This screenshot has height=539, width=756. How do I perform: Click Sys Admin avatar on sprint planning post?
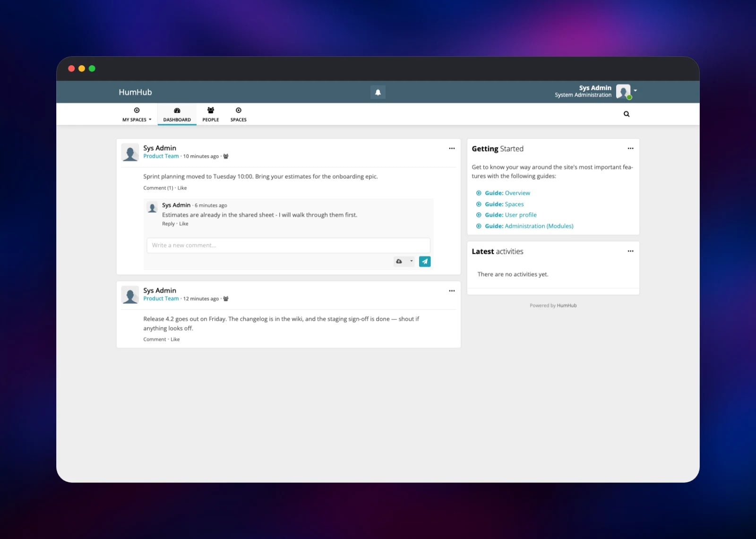tap(130, 153)
